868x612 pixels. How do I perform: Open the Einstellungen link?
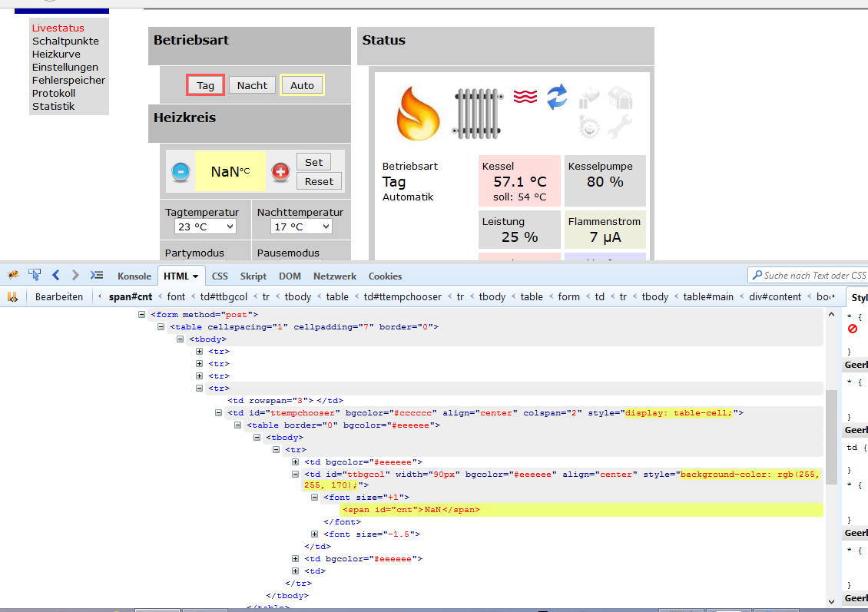coord(65,67)
